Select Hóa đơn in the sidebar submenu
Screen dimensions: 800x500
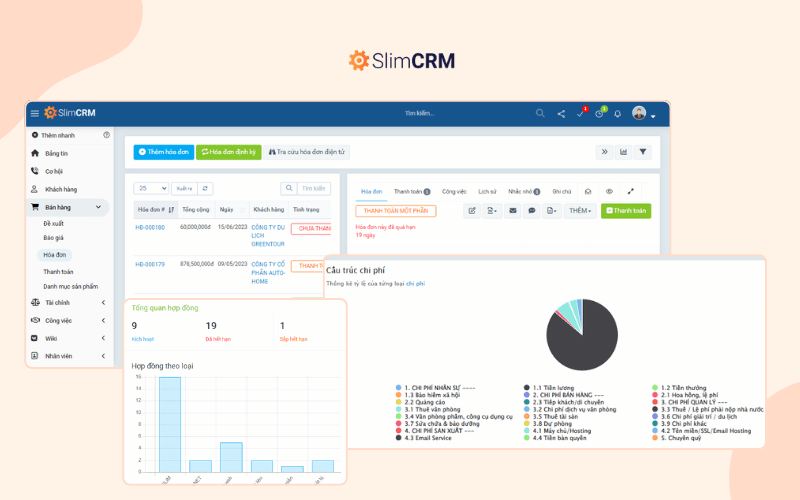(x=55, y=255)
